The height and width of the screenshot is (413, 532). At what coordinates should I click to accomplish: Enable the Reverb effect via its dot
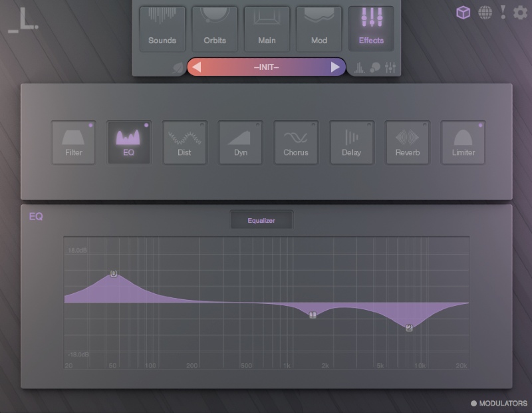point(425,124)
